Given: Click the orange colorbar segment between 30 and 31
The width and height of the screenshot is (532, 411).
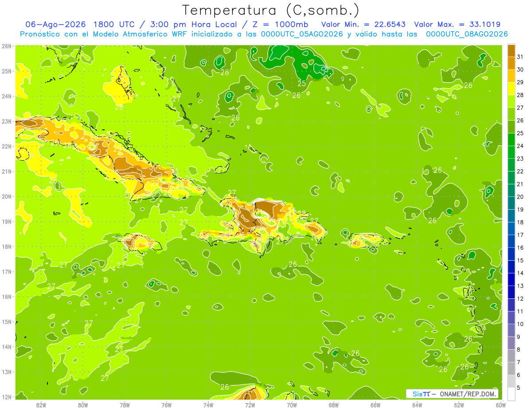Looking at the screenshot, I should coord(511,63).
